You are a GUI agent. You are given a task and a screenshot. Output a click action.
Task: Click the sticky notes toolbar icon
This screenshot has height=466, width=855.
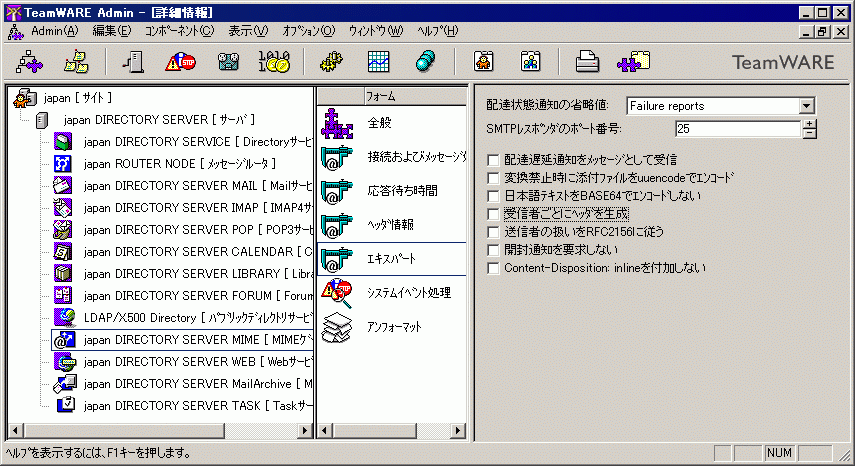pyautogui.click(x=76, y=62)
